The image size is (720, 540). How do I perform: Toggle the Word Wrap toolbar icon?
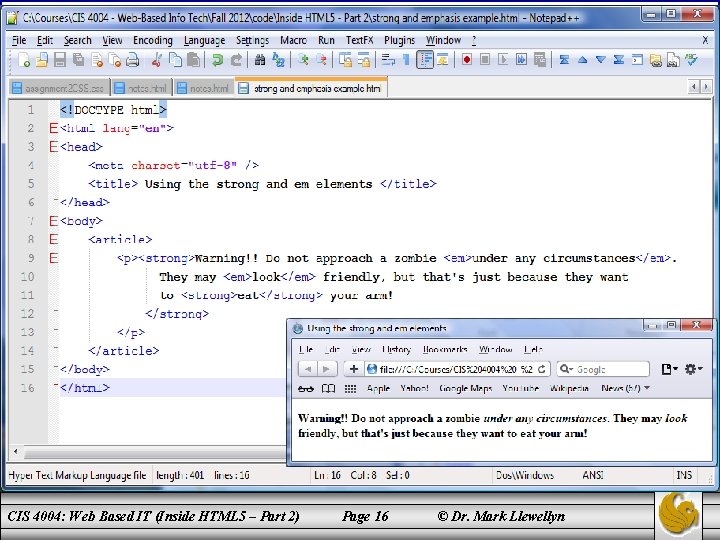(388, 60)
